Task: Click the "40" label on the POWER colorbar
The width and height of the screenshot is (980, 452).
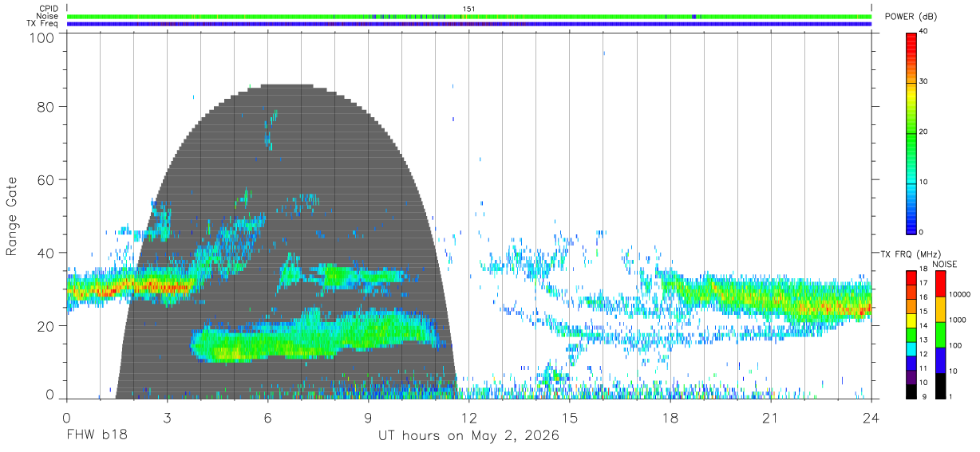Action: tap(924, 32)
